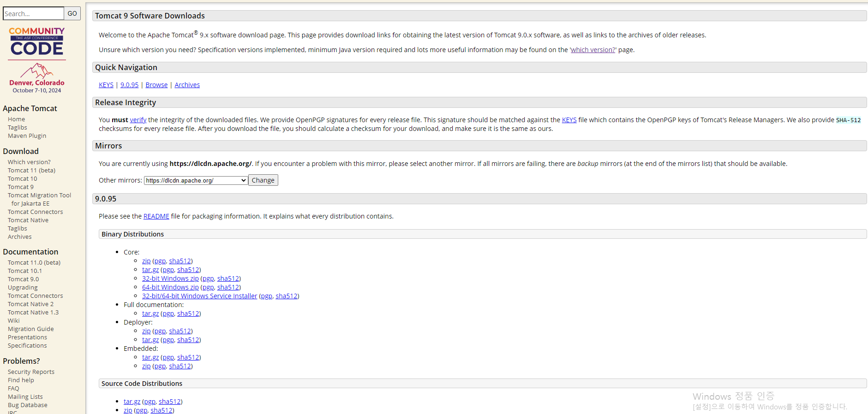Screen dimensions: 868x414
Task: Open Tomcat Native 1.3 documentation
Action: tap(33, 312)
